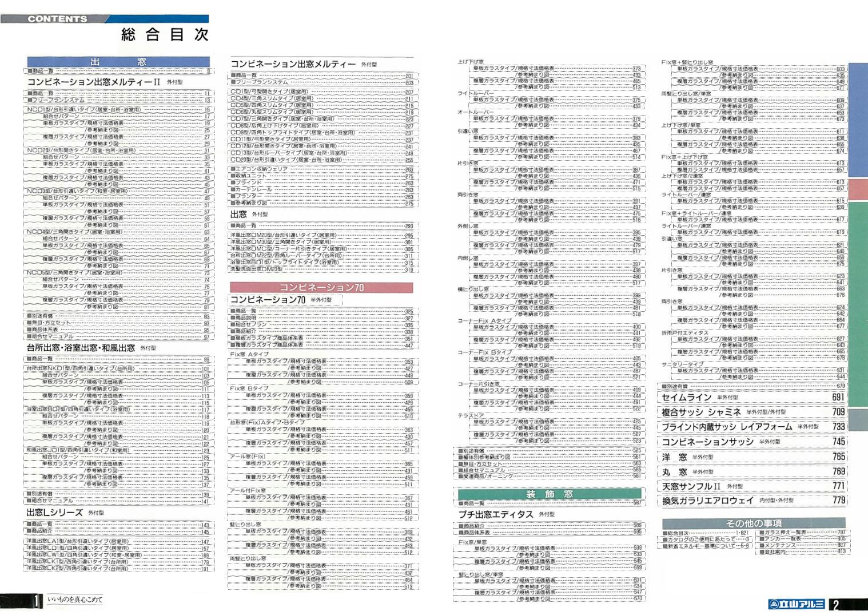Image resolution: width=868 pixels, height=615 pixels.
Task: Open 洋窓 entry, page 765
Action: tap(753, 457)
